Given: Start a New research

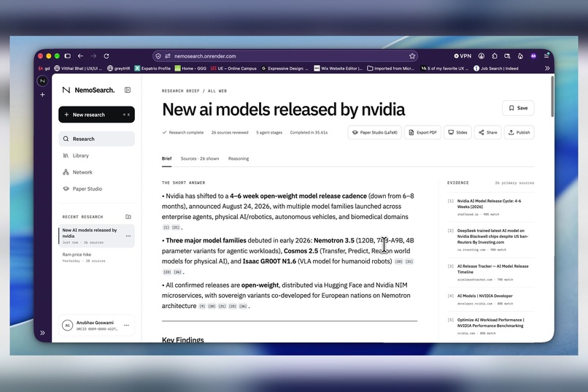Looking at the screenshot, I should click(x=96, y=115).
